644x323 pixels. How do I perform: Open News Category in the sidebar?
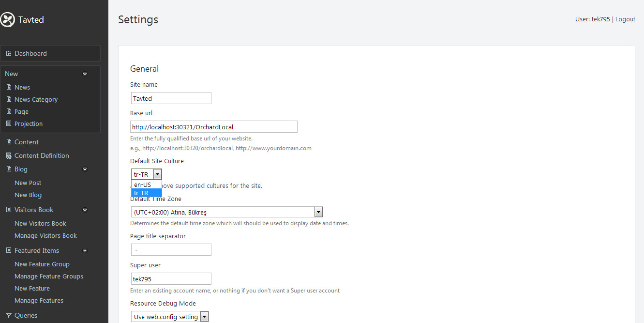[36, 99]
